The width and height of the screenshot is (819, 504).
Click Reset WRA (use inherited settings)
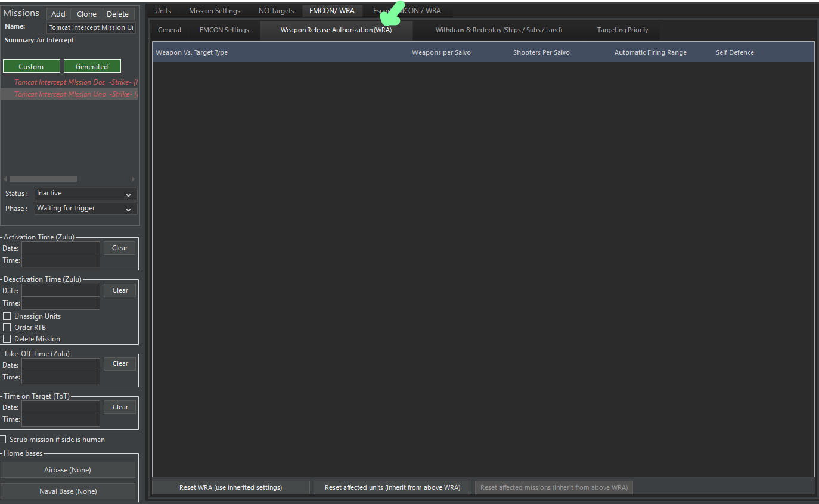231,487
